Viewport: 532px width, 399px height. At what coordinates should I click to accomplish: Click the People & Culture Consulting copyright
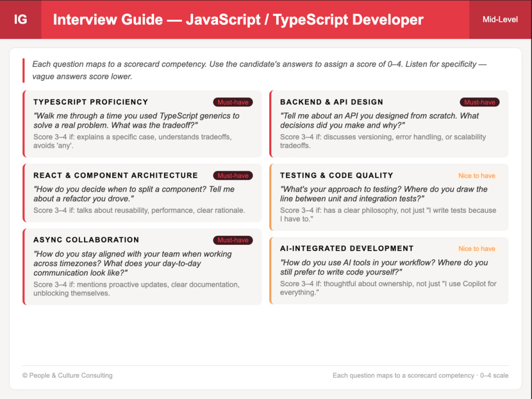pyautogui.click(x=68, y=375)
